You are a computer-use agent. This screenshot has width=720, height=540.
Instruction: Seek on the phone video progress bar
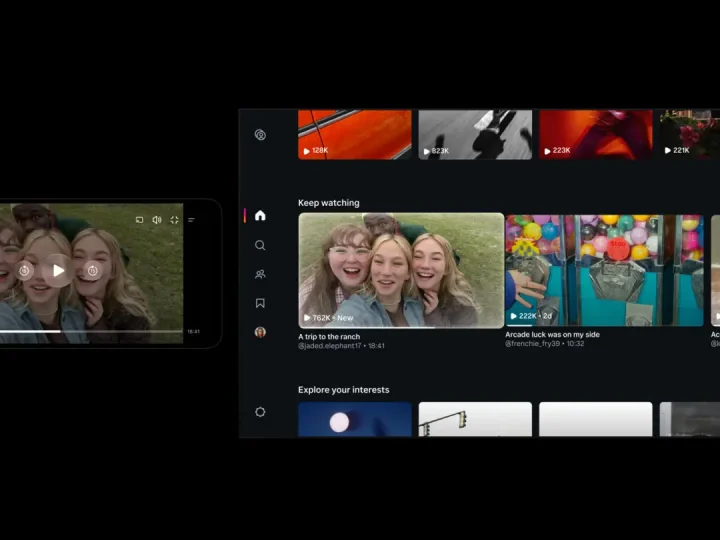point(91,331)
